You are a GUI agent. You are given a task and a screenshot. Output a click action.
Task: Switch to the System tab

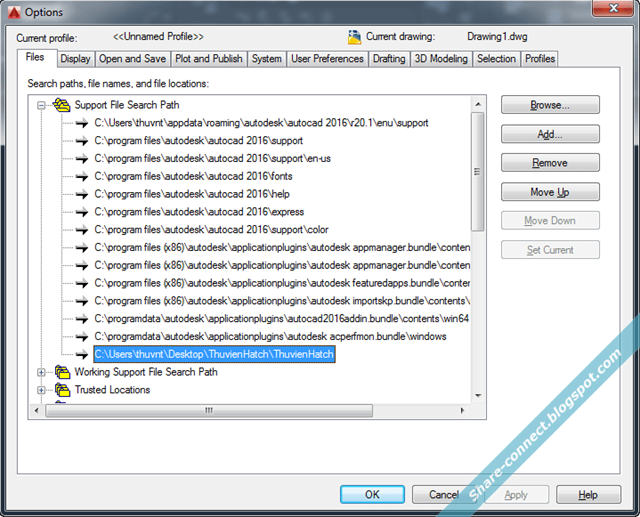tap(267, 59)
